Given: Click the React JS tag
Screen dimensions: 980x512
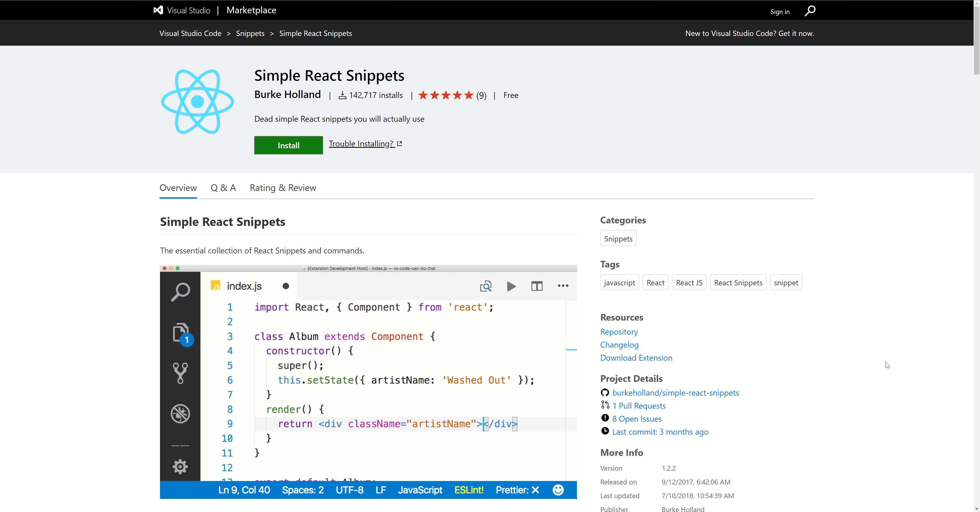Looking at the screenshot, I should (x=689, y=283).
